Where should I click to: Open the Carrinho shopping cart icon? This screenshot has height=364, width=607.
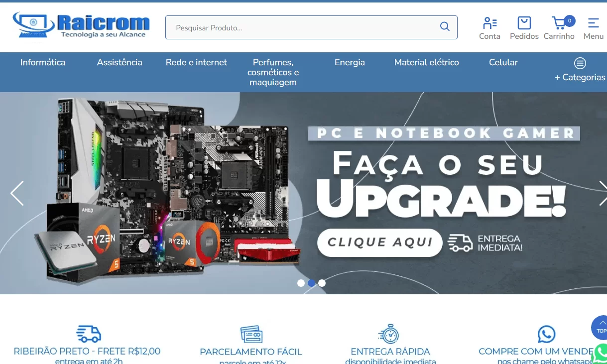click(560, 23)
